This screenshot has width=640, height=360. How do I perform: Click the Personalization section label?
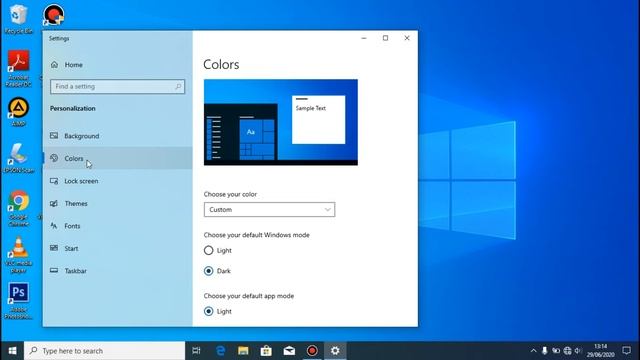pos(73,108)
